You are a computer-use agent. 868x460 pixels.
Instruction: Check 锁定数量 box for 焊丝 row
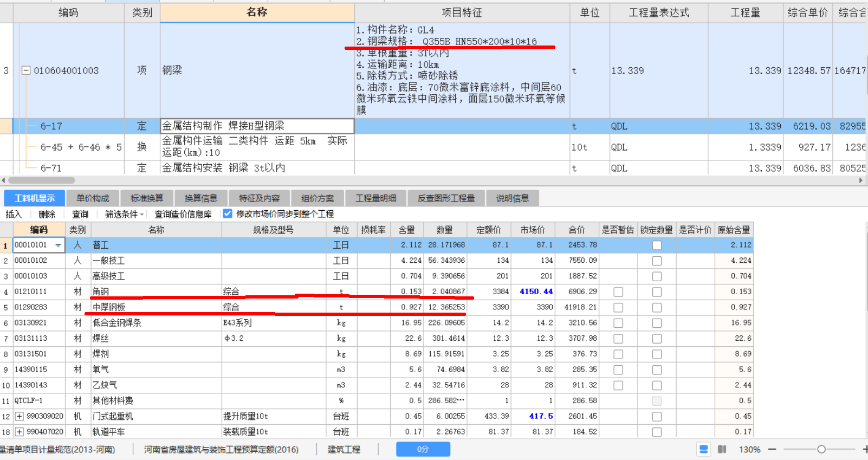click(657, 339)
